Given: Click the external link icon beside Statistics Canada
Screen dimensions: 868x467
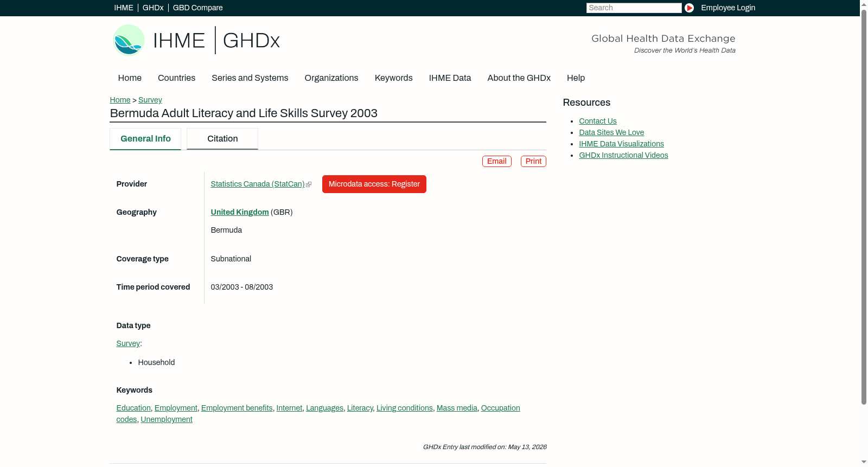Looking at the screenshot, I should (309, 184).
